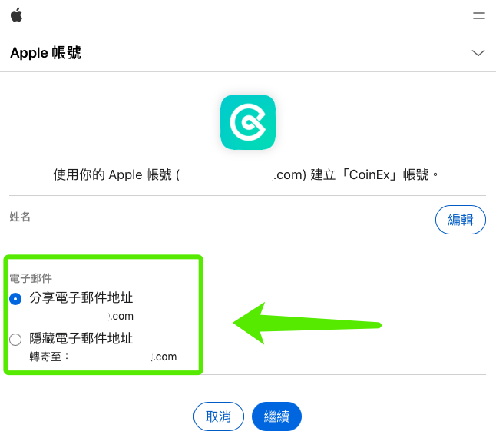This screenshot has height=448, width=496.
Task: Click the Apple 帳號 heading
Action: coord(46,52)
